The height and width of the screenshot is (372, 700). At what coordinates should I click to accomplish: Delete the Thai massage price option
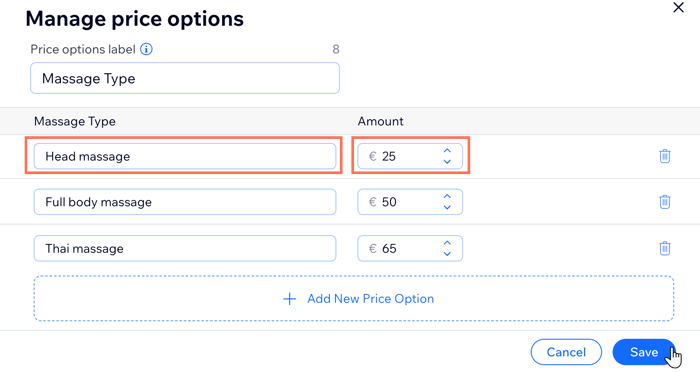tap(665, 248)
